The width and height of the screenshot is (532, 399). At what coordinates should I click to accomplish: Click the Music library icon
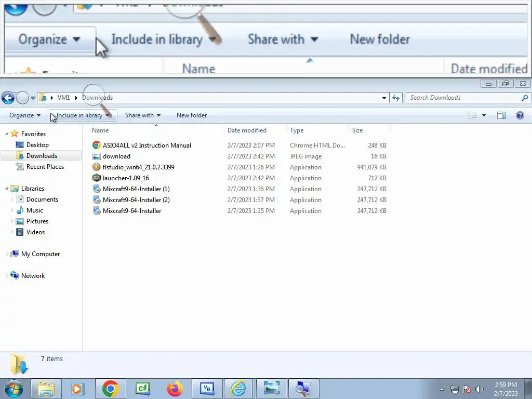tap(20, 210)
